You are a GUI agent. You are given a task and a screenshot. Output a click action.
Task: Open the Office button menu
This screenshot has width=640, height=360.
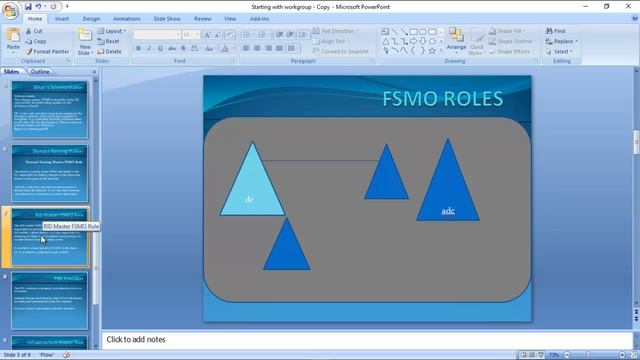point(10,10)
